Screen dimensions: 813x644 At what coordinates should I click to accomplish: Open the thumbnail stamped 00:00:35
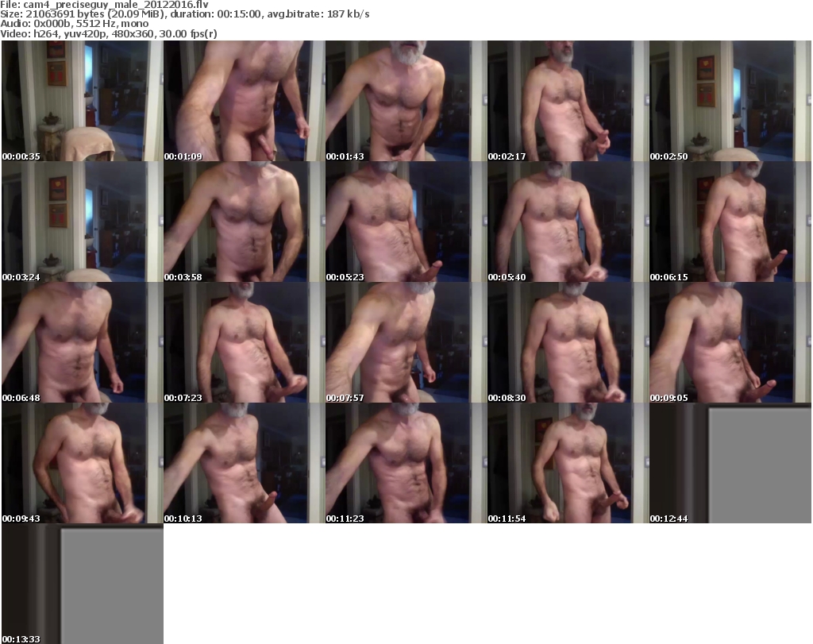(83, 101)
